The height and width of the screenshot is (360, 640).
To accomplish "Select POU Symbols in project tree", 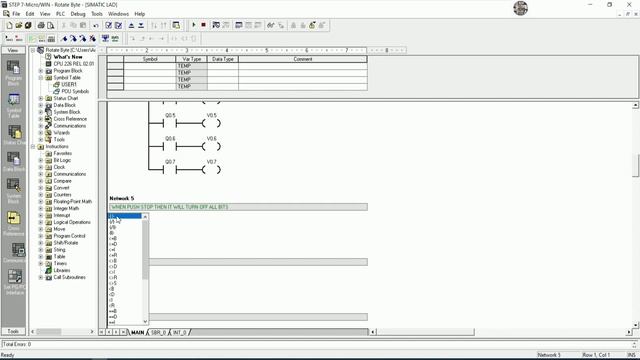I will pyautogui.click(x=75, y=91).
